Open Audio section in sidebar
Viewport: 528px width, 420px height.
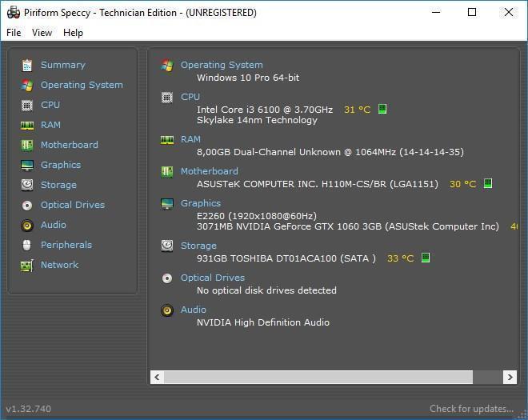[x=54, y=225]
